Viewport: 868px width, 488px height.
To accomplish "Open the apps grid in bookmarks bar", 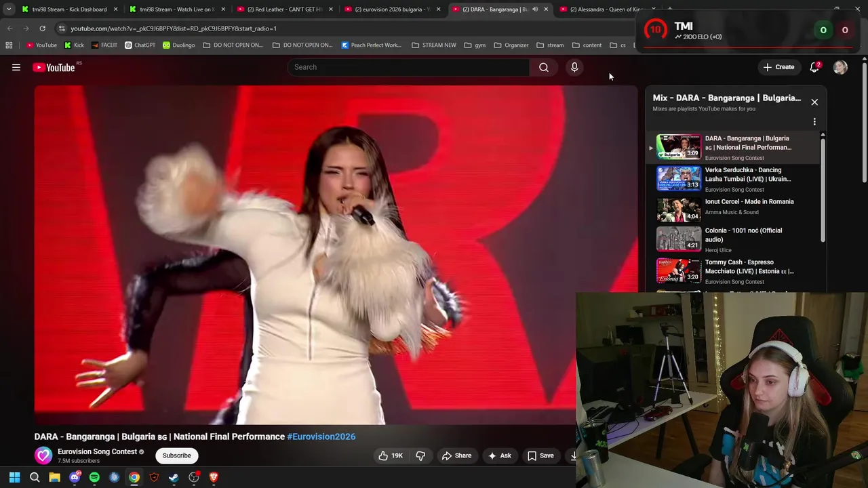I will tap(9, 45).
